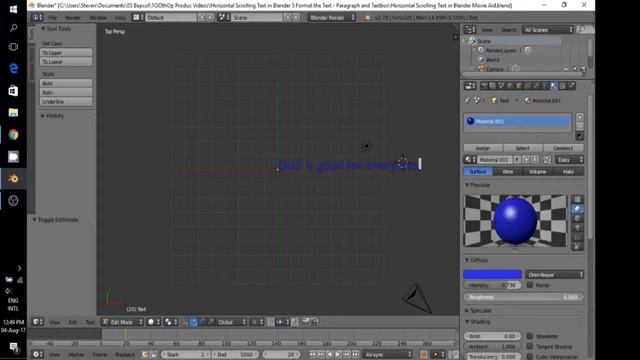Image resolution: width=640 pixels, height=360 pixels.
Task: Open the Object properties tab icon
Action: point(519,86)
